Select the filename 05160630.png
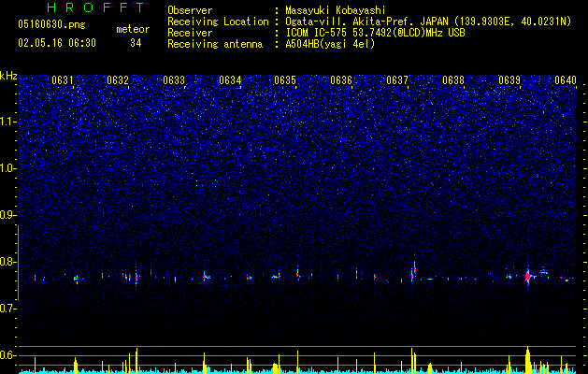588x374 pixels. click(x=51, y=24)
